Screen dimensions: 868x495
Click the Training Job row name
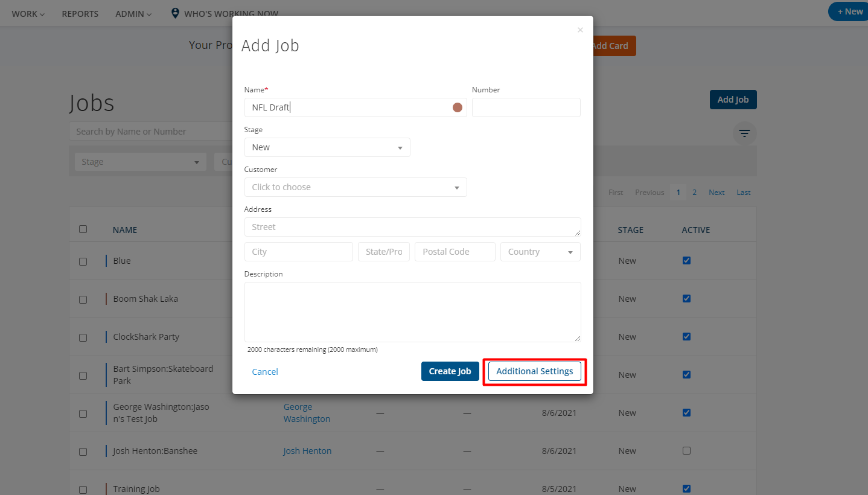pyautogui.click(x=136, y=489)
